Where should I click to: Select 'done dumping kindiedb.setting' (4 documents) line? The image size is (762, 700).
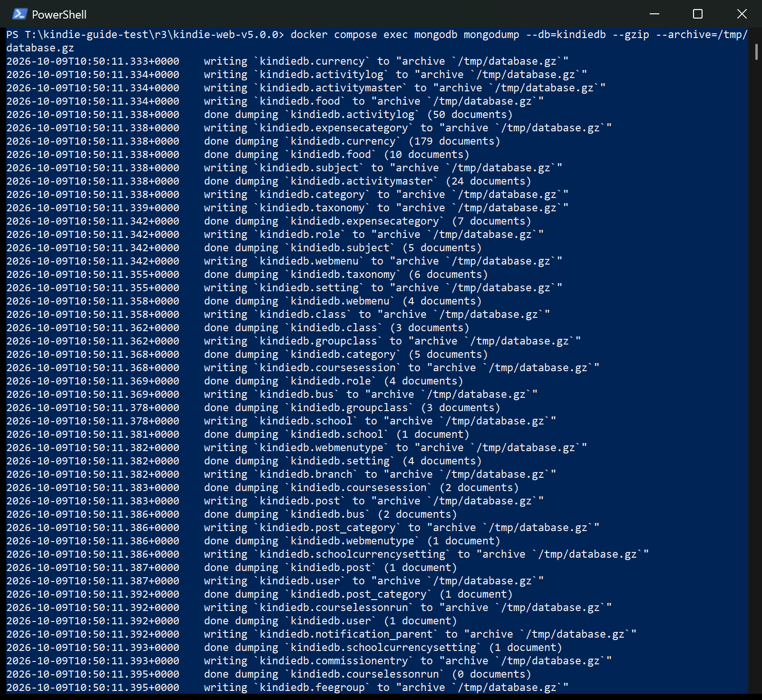coord(244,461)
